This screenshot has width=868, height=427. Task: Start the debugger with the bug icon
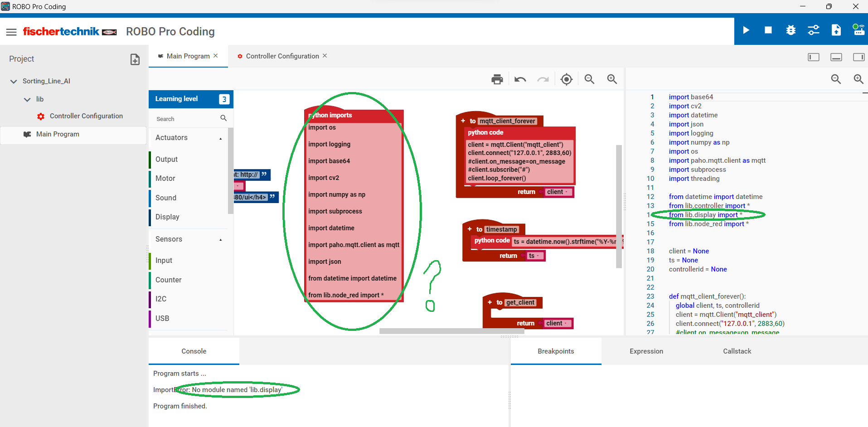791,30
